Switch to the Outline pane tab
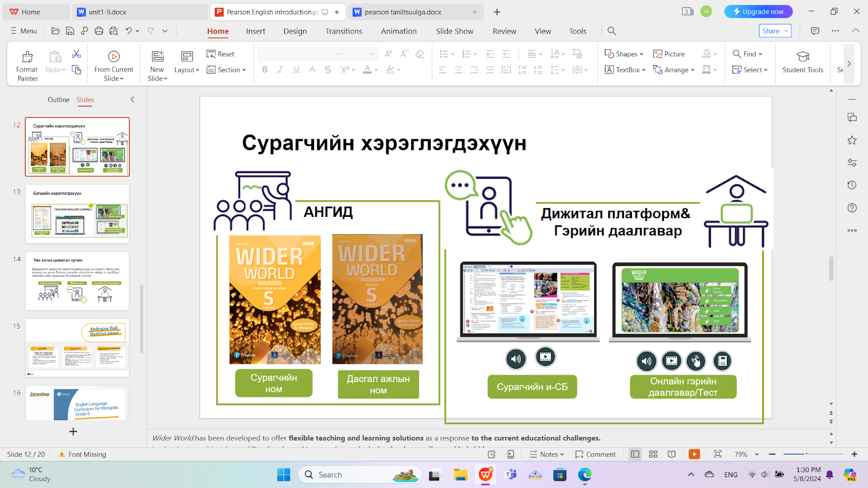Viewport: 868px width, 488px height. 59,100
